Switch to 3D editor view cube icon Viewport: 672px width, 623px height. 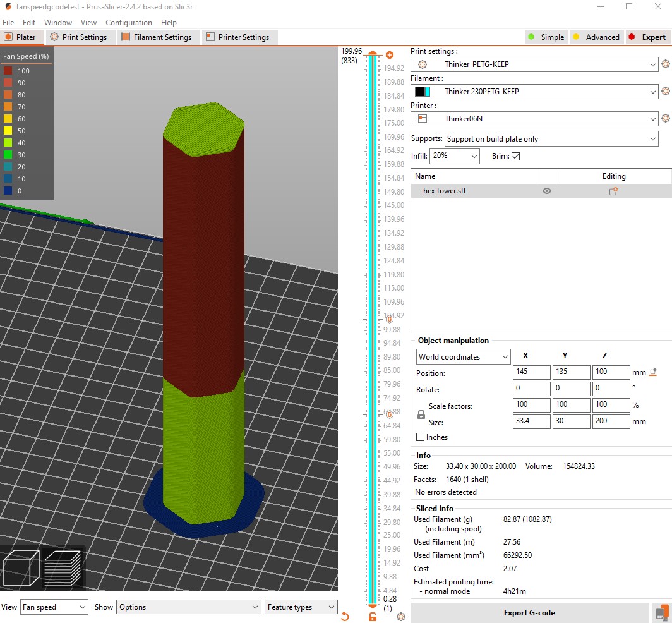[21, 567]
